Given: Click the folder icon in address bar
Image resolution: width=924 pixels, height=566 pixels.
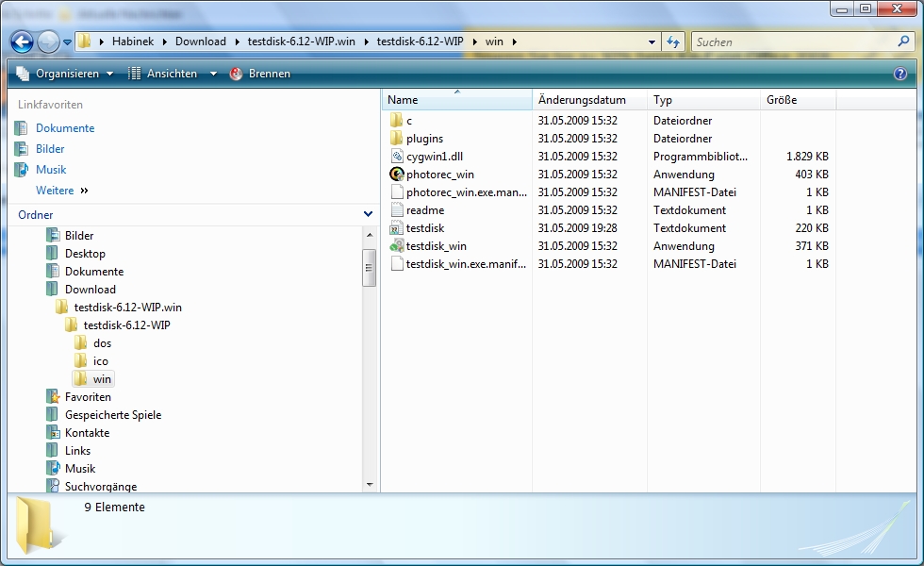Looking at the screenshot, I should pyautogui.click(x=84, y=42).
